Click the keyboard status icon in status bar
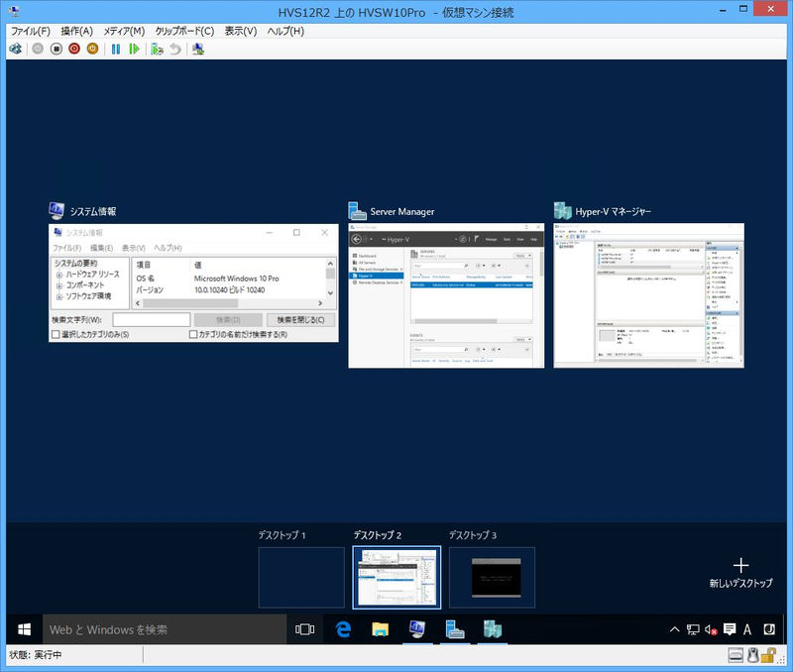This screenshot has height=672, width=793. point(736,656)
